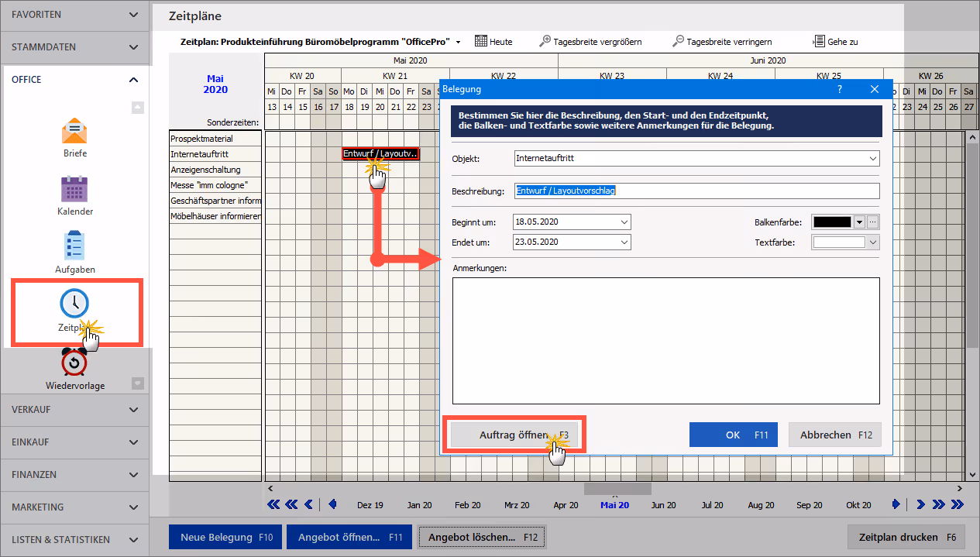Expand the Einkauf section

[x=133, y=442]
